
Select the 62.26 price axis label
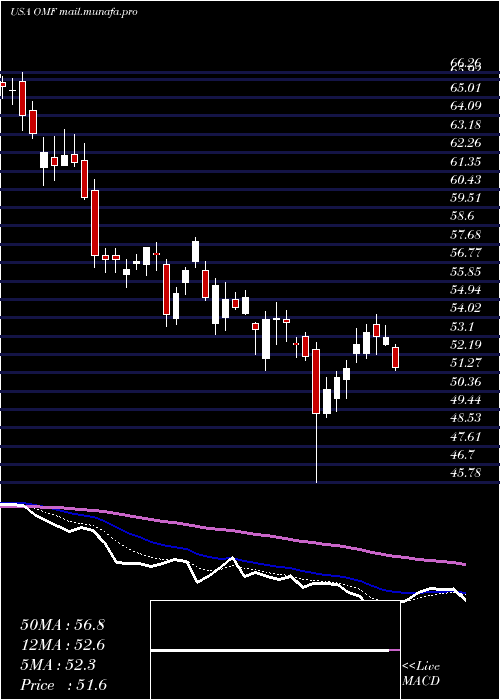coord(466,143)
